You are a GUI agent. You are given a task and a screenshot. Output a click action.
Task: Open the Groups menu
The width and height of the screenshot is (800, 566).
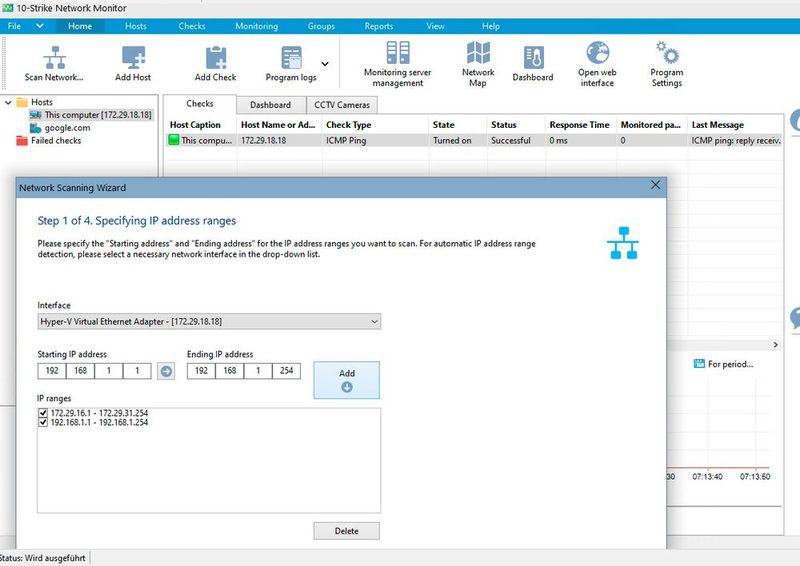(x=321, y=26)
